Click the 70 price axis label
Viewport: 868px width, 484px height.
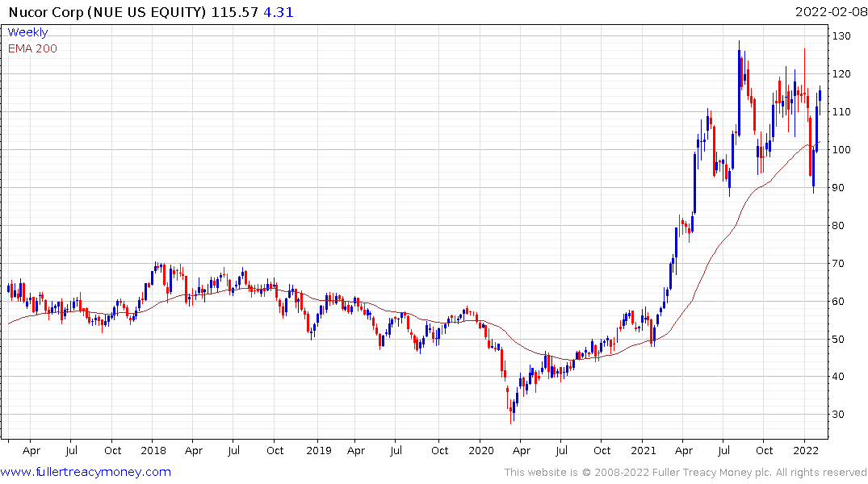tap(838, 263)
